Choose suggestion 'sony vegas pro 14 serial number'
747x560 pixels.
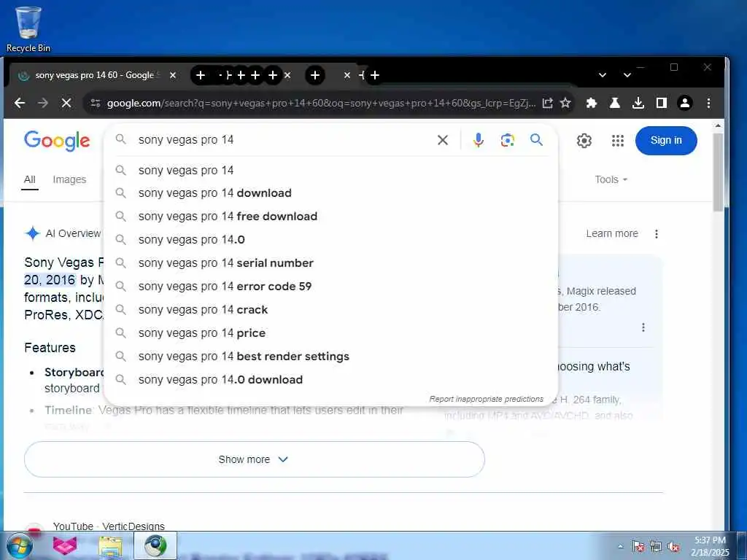(330, 262)
